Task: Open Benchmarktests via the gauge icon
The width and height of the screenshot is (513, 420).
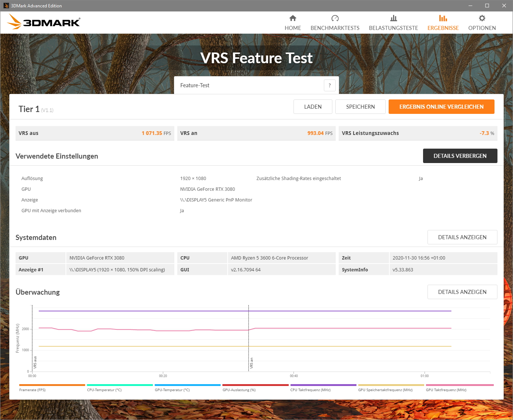Action: (x=335, y=18)
